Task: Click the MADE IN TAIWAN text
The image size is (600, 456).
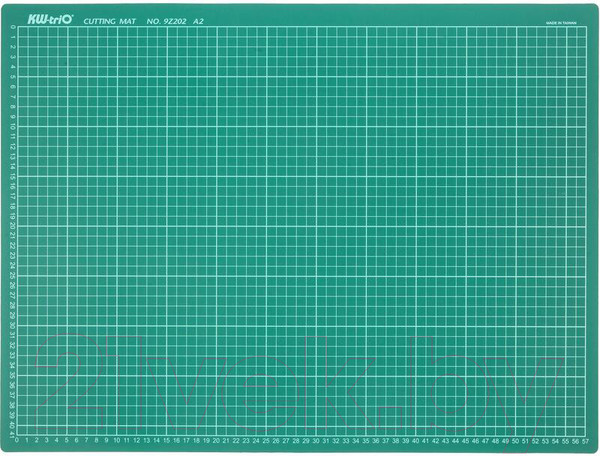Action: (x=563, y=16)
